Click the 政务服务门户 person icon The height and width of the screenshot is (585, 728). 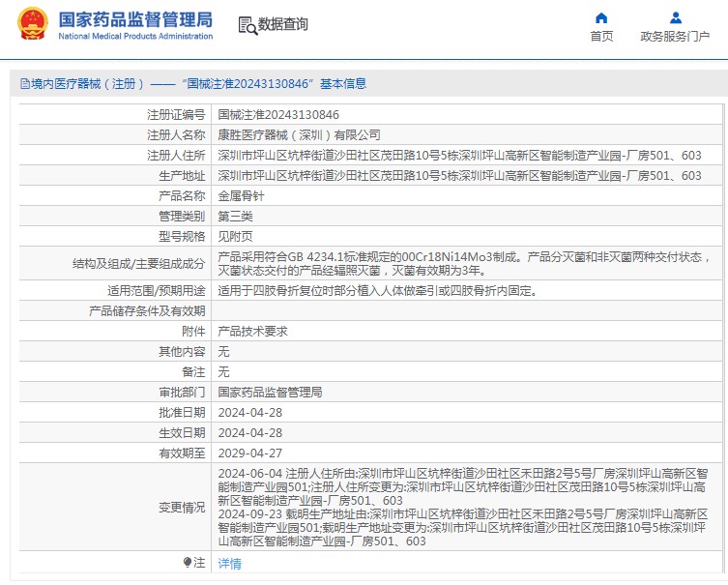[675, 17]
